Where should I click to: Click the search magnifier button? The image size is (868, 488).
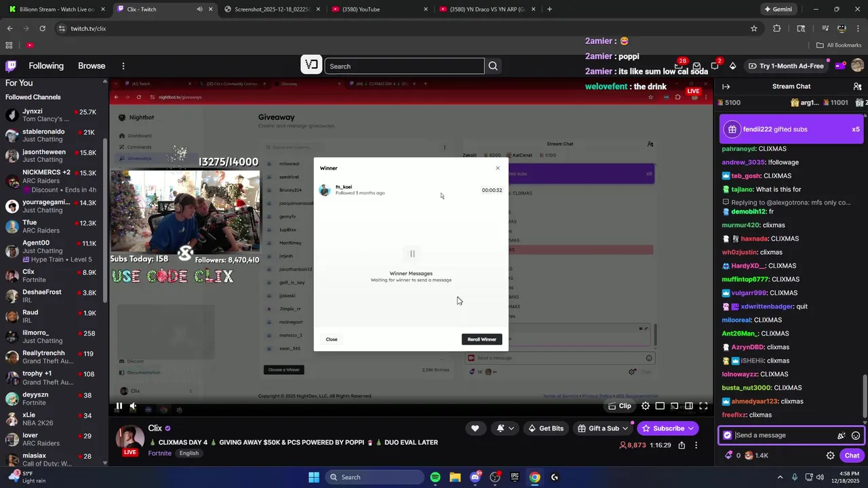click(493, 66)
